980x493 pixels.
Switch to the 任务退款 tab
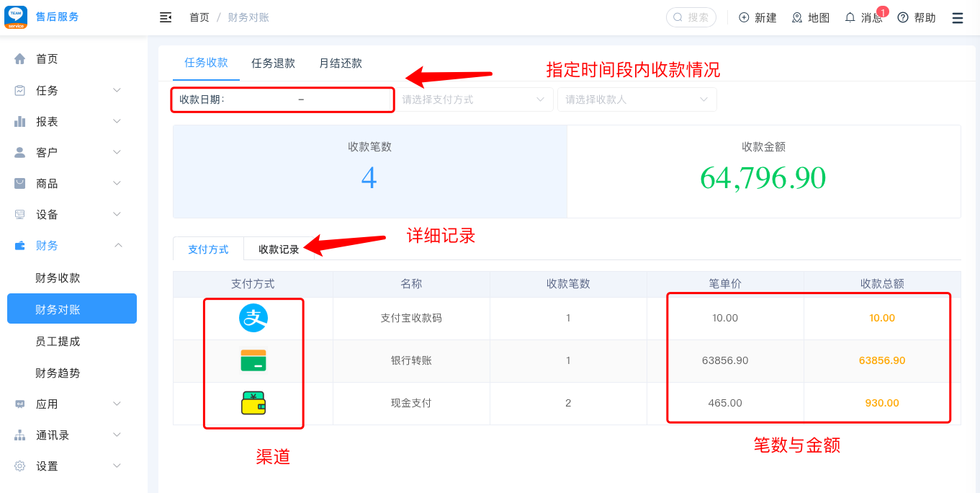(273, 63)
